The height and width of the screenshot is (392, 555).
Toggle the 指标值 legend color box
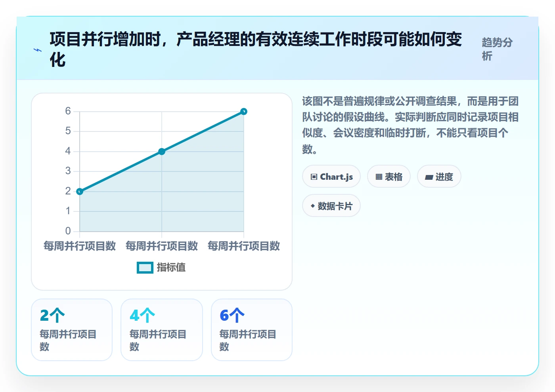(x=145, y=268)
